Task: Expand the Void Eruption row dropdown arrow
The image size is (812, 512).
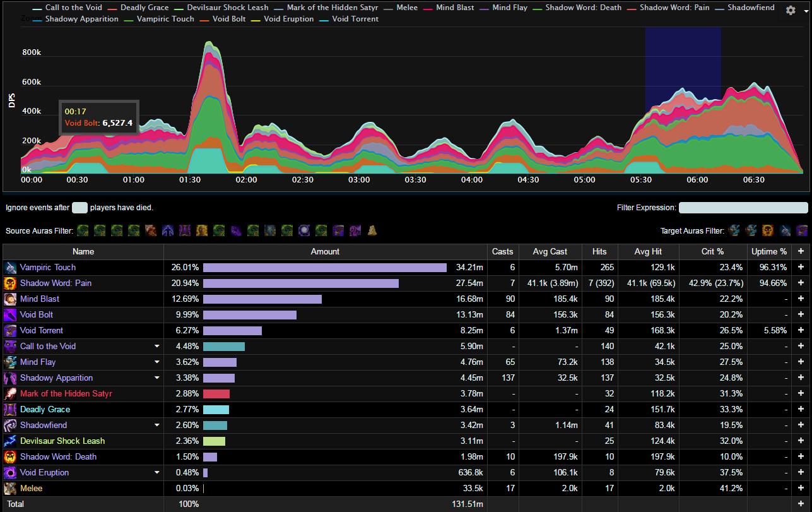Action: point(157,473)
